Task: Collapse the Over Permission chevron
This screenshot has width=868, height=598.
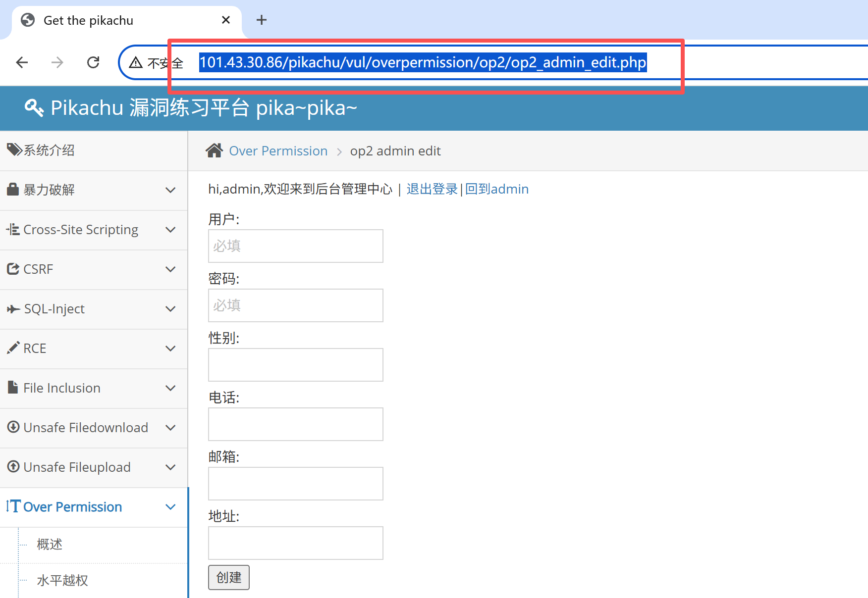Action: pos(170,507)
